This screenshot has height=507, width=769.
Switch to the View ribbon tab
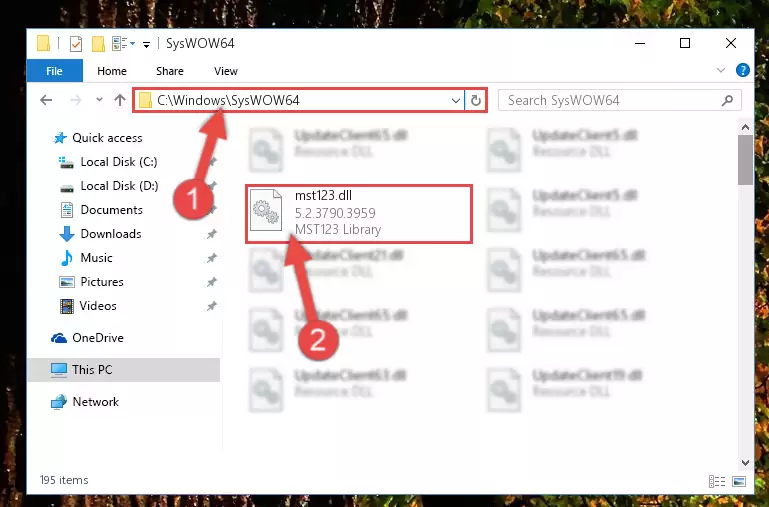tap(226, 71)
